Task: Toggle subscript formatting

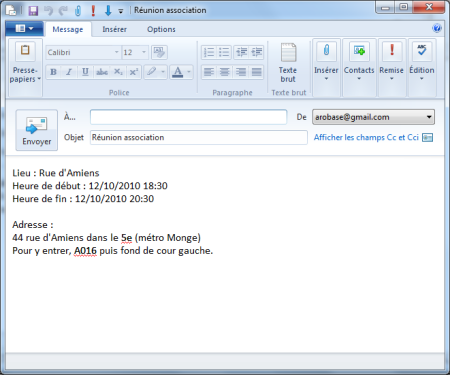Action: tap(118, 72)
